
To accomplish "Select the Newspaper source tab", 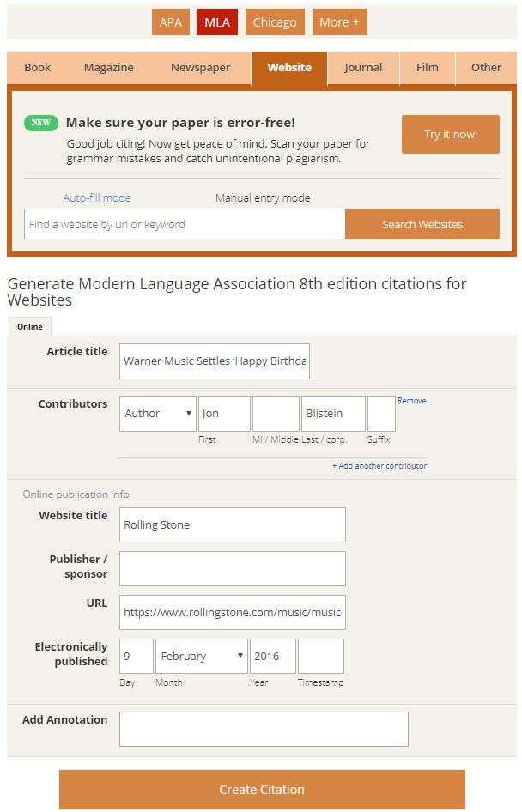I will (200, 68).
